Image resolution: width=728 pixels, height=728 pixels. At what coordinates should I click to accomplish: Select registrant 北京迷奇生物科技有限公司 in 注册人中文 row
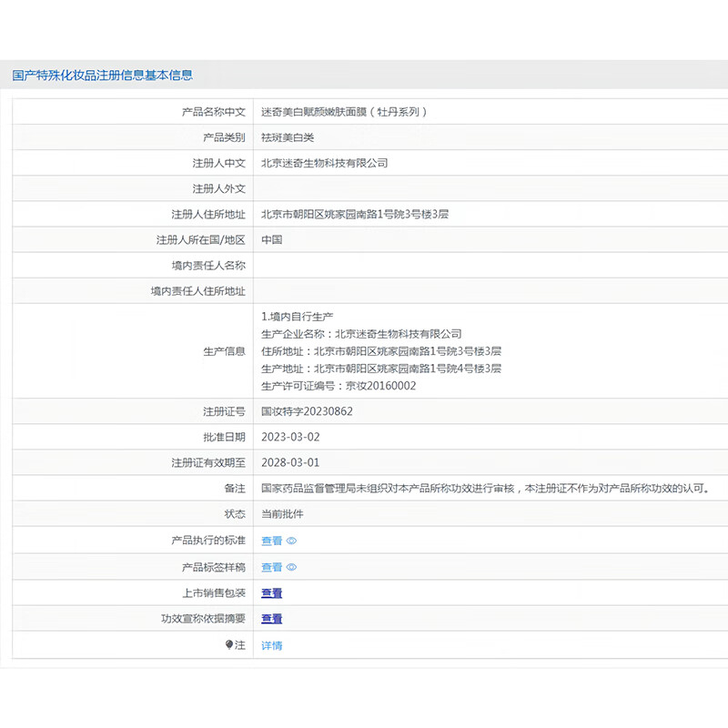pos(325,163)
